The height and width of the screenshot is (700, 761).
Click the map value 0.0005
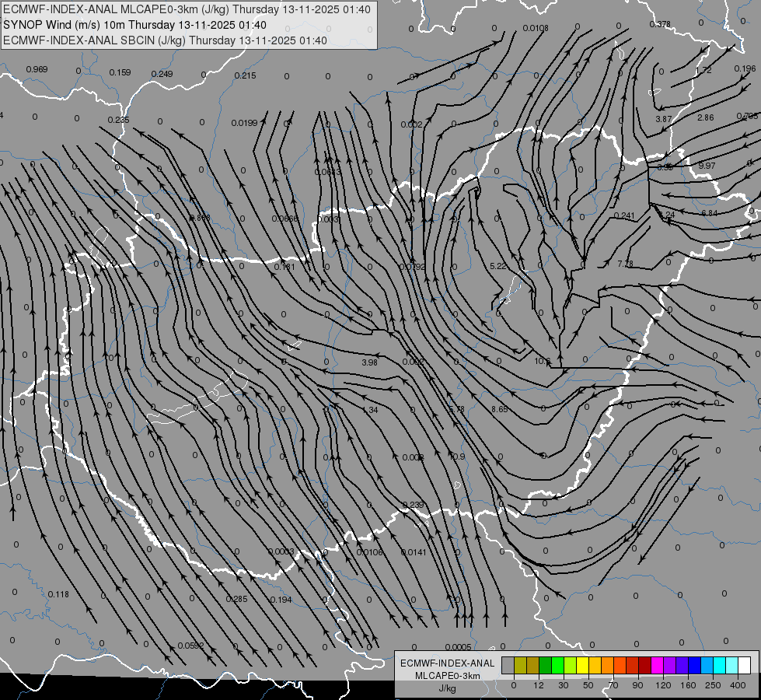coord(458,647)
